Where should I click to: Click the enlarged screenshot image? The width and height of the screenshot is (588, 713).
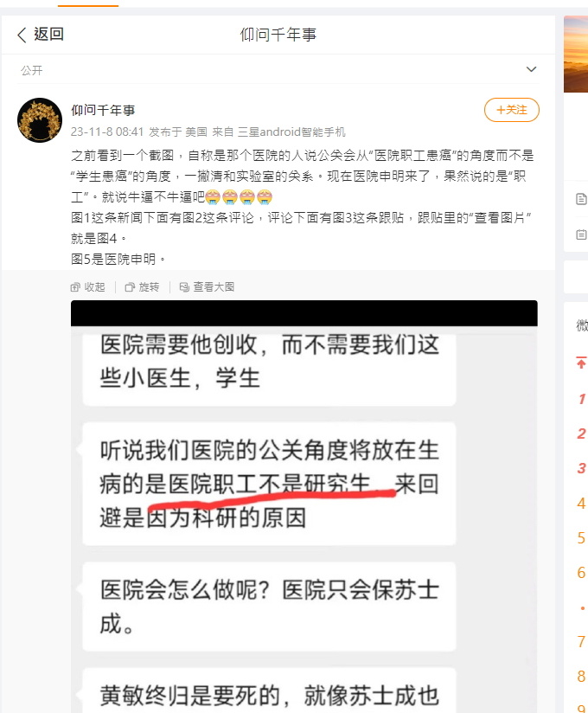click(x=304, y=506)
